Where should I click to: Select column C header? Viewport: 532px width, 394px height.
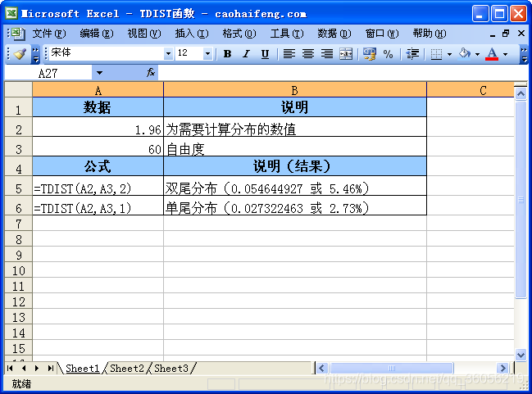(471, 90)
